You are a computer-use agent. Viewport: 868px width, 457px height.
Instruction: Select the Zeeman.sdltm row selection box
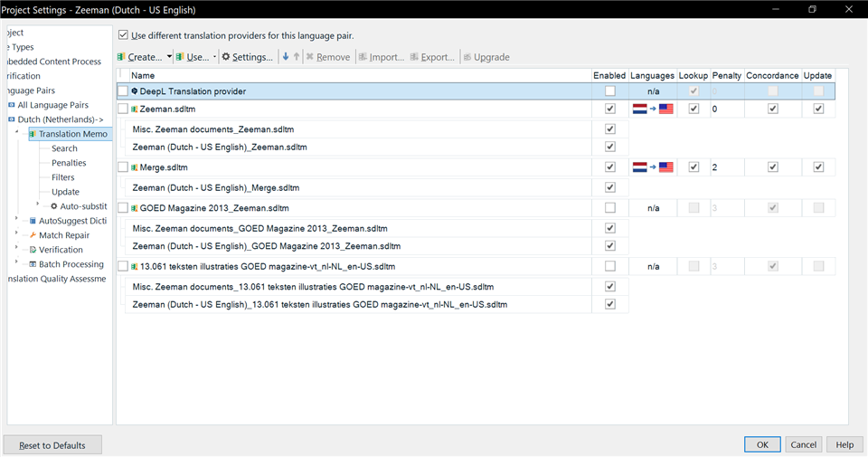click(123, 109)
